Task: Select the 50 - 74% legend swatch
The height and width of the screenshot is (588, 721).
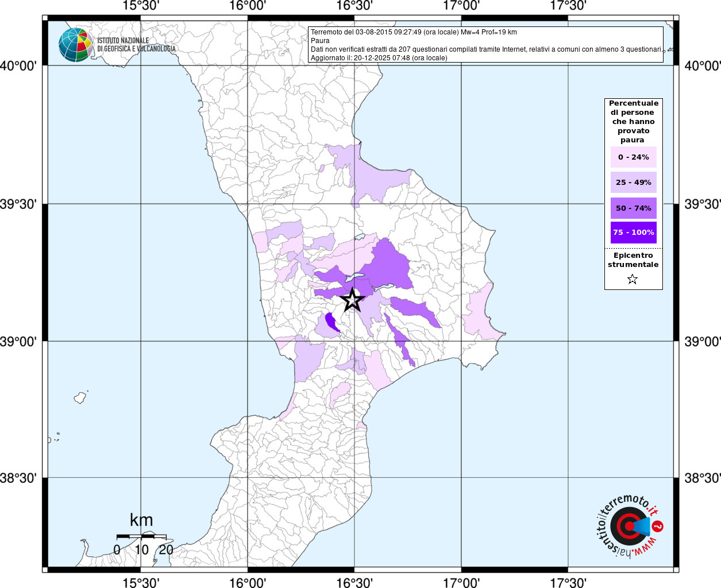Action: pyautogui.click(x=633, y=208)
